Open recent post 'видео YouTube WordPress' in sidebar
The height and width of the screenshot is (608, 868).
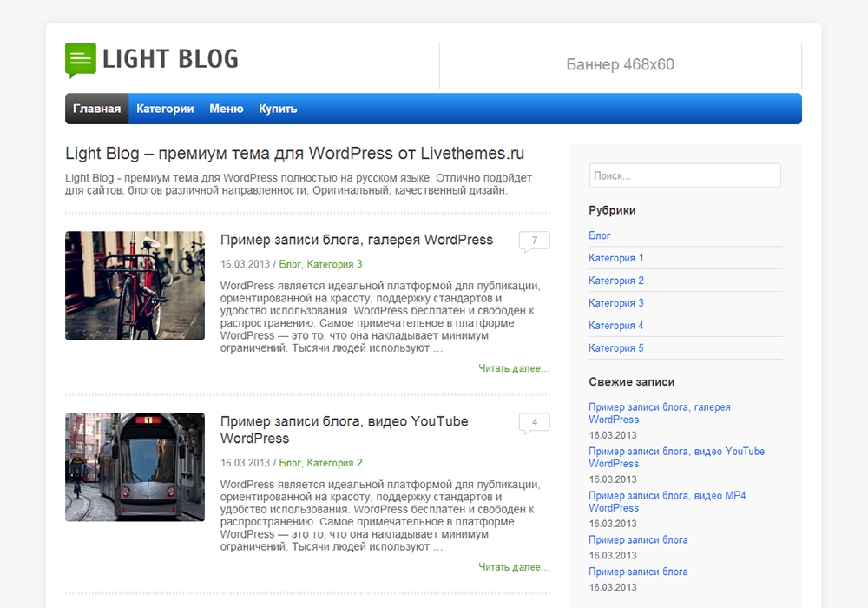(676, 458)
